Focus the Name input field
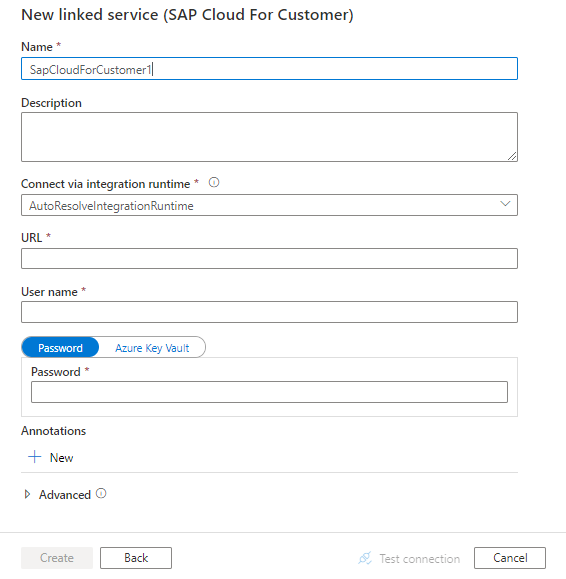This screenshot has width=566, height=579. (270, 69)
